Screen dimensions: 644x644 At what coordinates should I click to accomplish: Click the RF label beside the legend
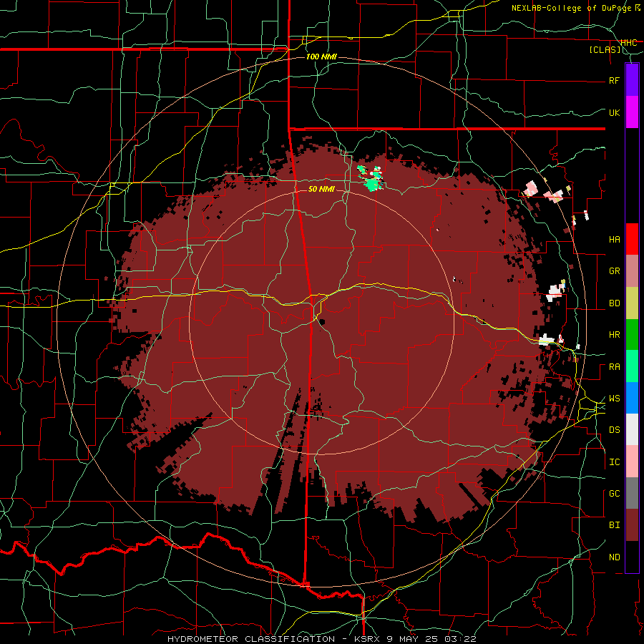pyautogui.click(x=615, y=80)
